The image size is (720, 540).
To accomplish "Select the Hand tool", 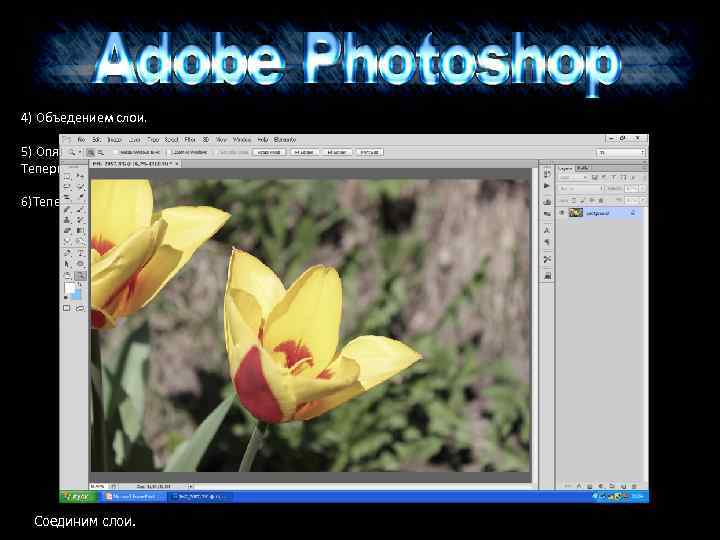I will [67, 276].
